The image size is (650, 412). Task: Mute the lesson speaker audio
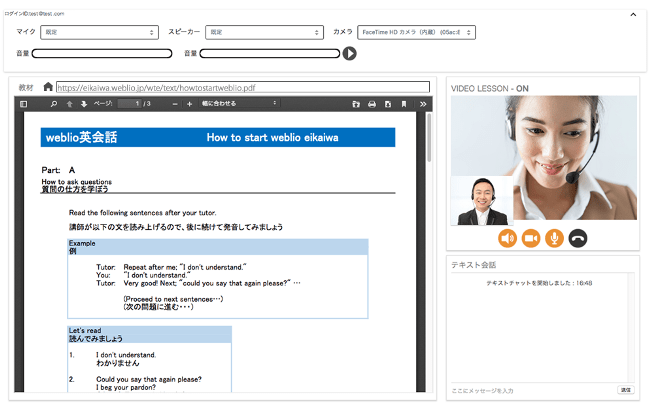coord(507,238)
